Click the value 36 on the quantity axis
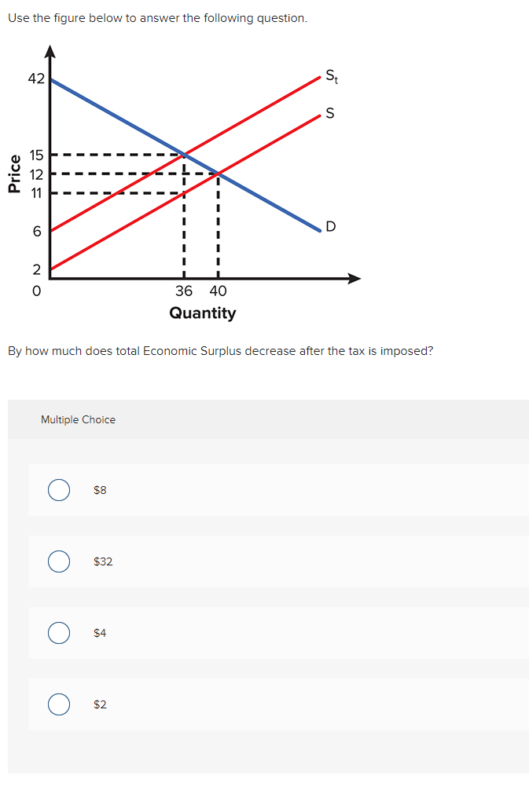 [184, 291]
